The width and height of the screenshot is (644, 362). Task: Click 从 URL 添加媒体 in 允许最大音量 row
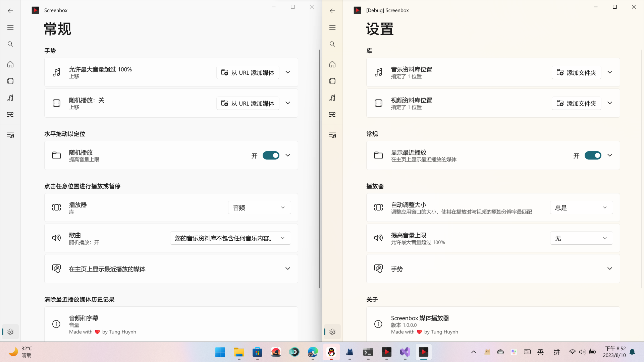[x=248, y=72]
